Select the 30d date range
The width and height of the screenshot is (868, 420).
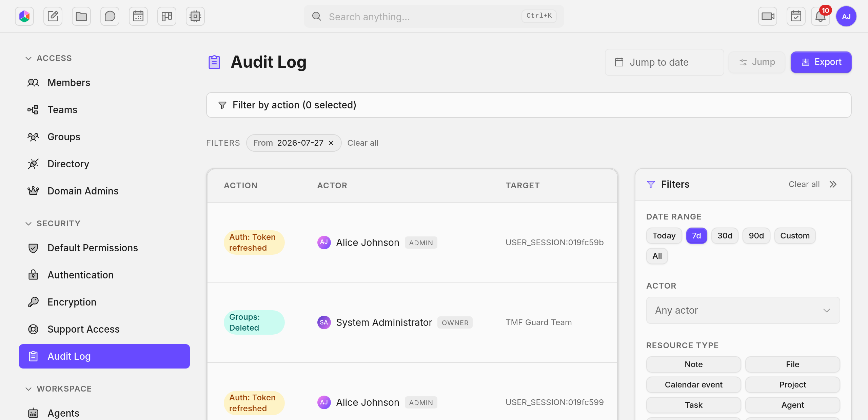725,236
